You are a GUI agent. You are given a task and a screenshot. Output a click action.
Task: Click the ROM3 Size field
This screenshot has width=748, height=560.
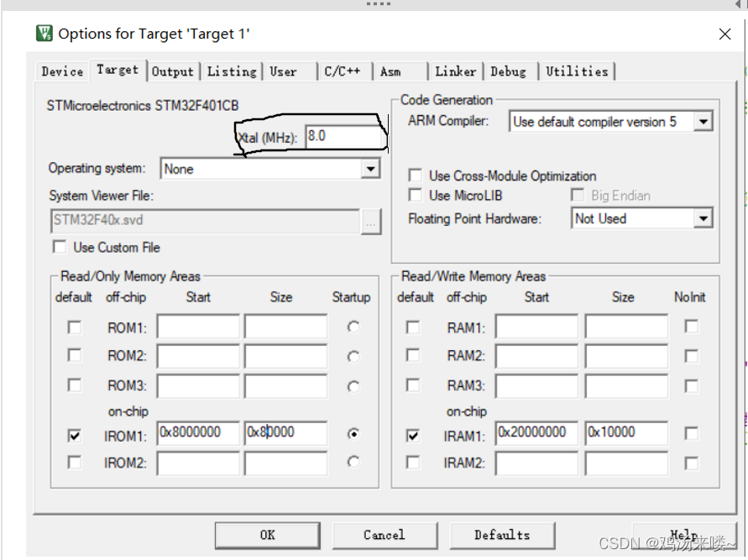285,386
